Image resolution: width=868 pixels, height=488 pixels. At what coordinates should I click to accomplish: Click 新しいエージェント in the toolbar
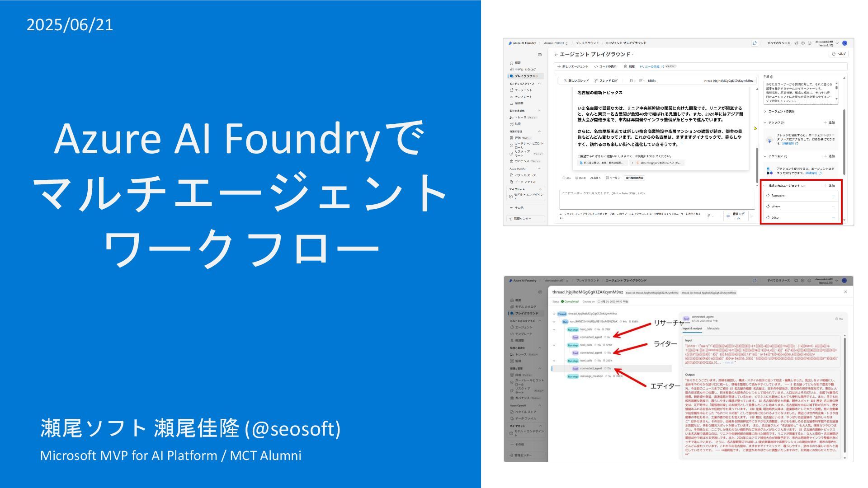click(573, 66)
